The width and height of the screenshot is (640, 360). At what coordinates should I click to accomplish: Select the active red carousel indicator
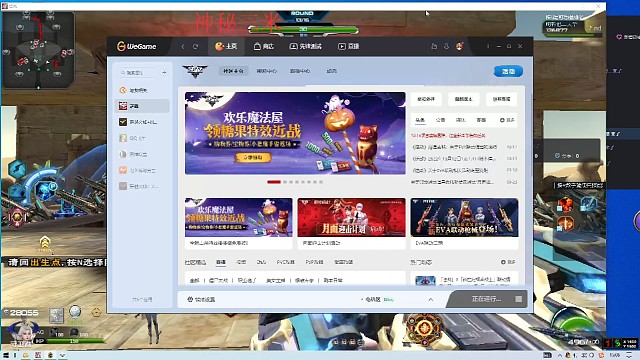coord(274,182)
